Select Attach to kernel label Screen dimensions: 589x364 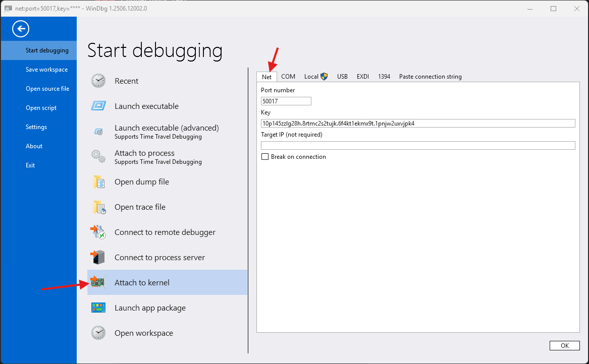click(142, 282)
